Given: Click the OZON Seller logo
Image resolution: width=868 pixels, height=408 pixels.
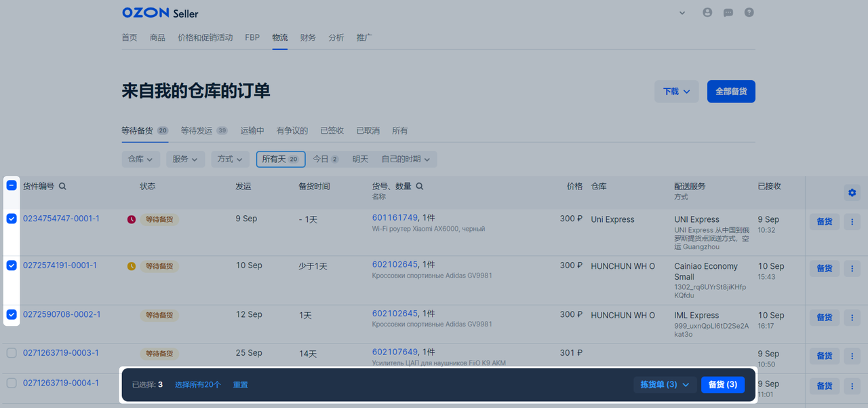Looking at the screenshot, I should pos(159,12).
